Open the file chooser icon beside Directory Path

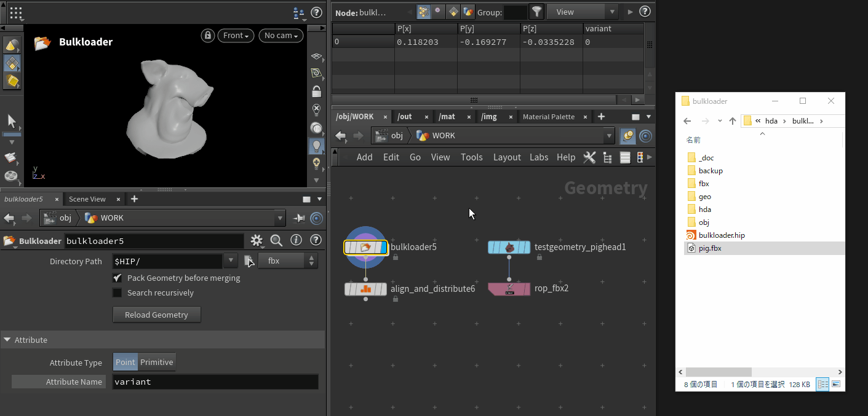249,261
